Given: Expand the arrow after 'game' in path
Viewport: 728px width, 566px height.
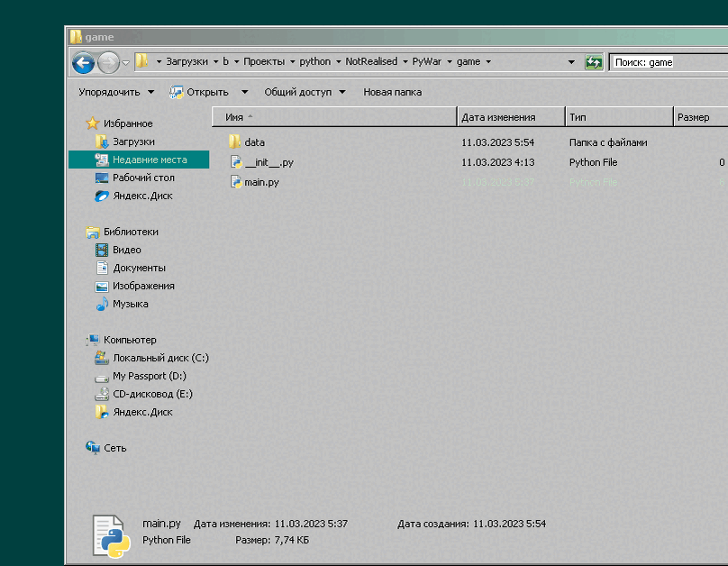Looking at the screenshot, I should (488, 62).
